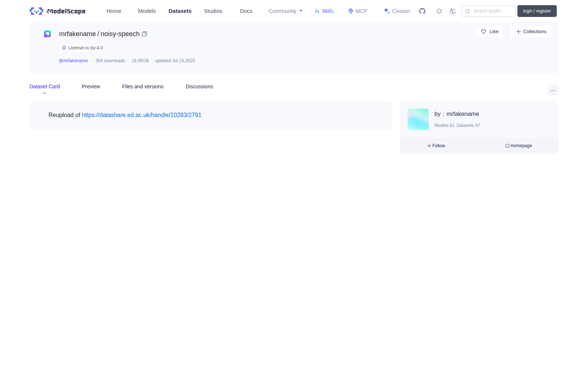Open the Studios page

[x=213, y=11]
